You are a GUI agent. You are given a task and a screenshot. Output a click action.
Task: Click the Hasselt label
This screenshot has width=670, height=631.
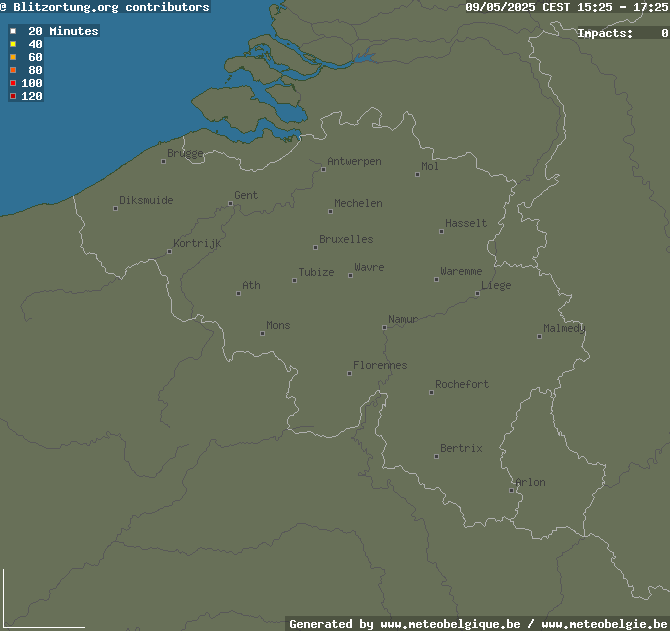[x=466, y=223]
